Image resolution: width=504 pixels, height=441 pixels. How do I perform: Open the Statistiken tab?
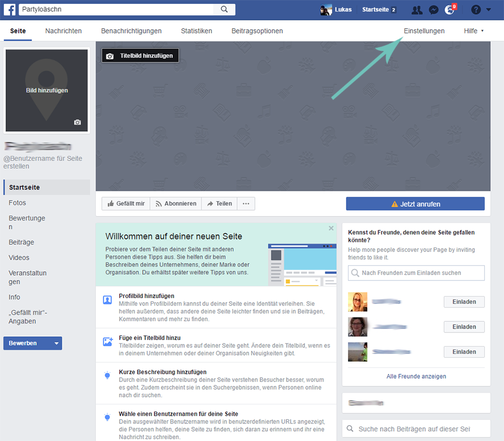[x=196, y=31]
